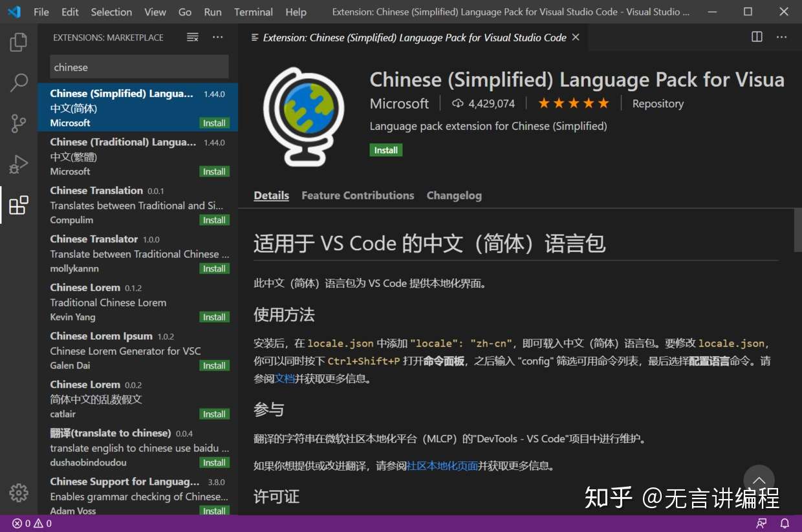The height and width of the screenshot is (532, 802).
Task: Open the Terminal menu
Action: tap(254, 12)
